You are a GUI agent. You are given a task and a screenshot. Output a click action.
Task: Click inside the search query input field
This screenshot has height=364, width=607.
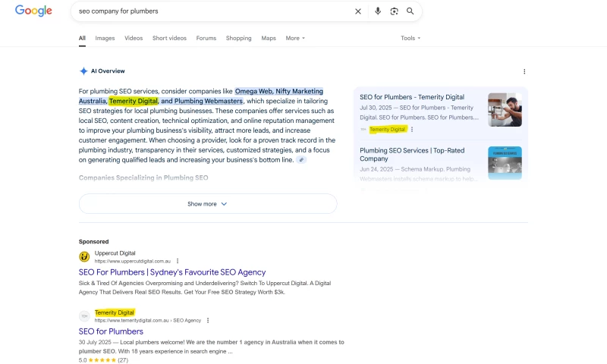(212, 11)
